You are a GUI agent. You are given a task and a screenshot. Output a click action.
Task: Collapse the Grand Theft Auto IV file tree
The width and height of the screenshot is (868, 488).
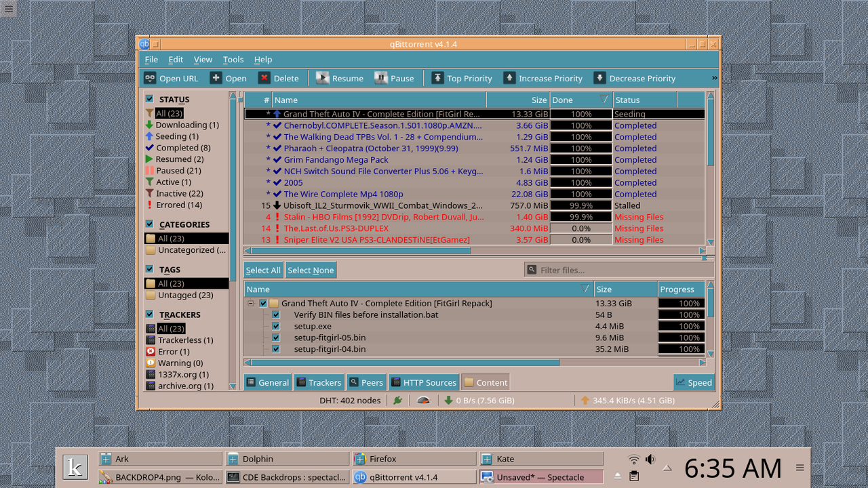pyautogui.click(x=250, y=303)
